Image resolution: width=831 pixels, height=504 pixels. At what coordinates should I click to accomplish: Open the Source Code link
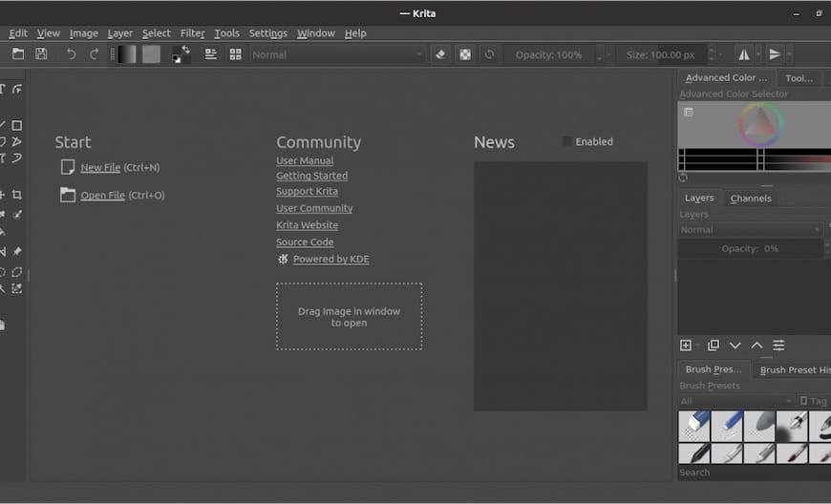(x=305, y=241)
